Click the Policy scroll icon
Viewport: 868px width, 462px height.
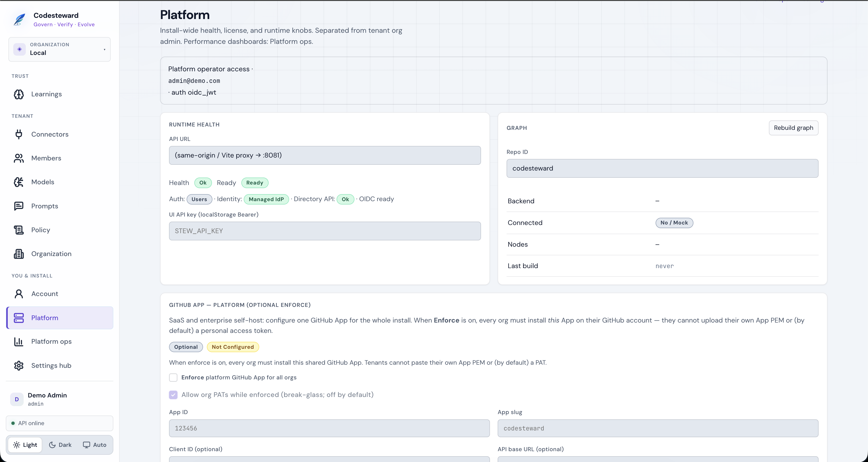pyautogui.click(x=19, y=230)
